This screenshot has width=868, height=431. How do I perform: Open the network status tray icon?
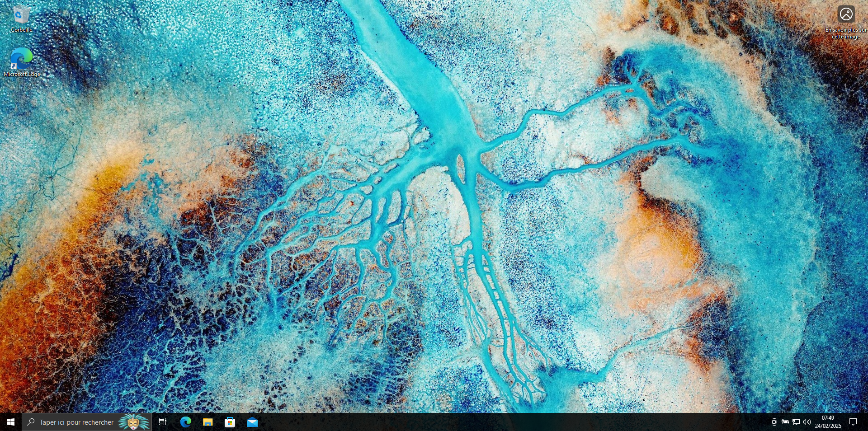796,422
